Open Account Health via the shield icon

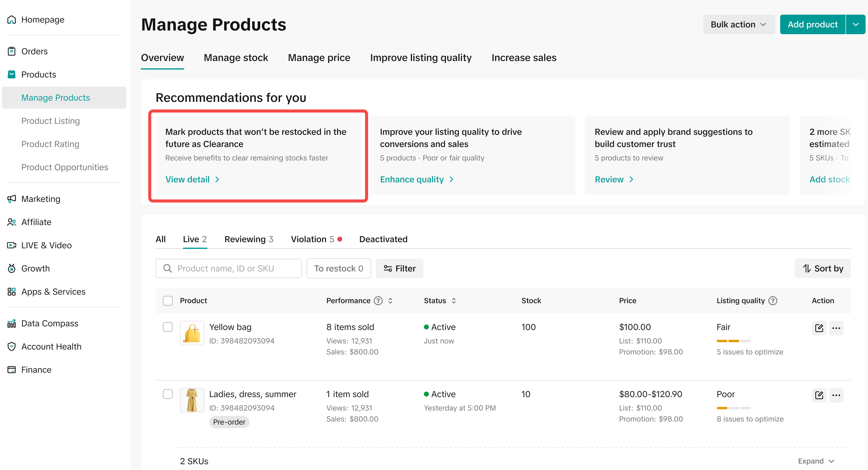[x=12, y=346]
